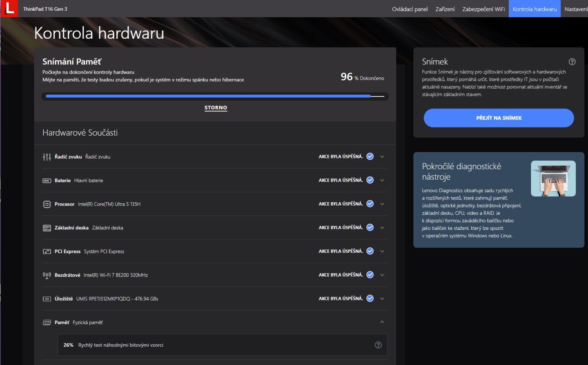Click the Řadič zvuku sound controller icon
588x365 pixels.
tap(47, 157)
